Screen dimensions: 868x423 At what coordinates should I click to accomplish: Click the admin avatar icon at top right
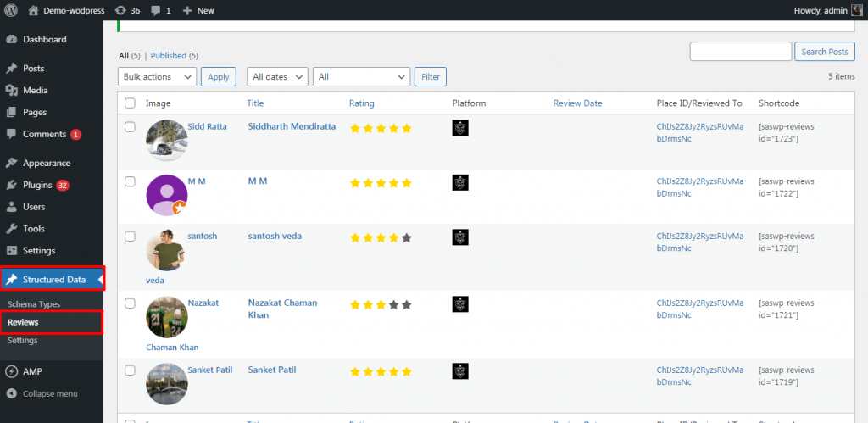[857, 10]
